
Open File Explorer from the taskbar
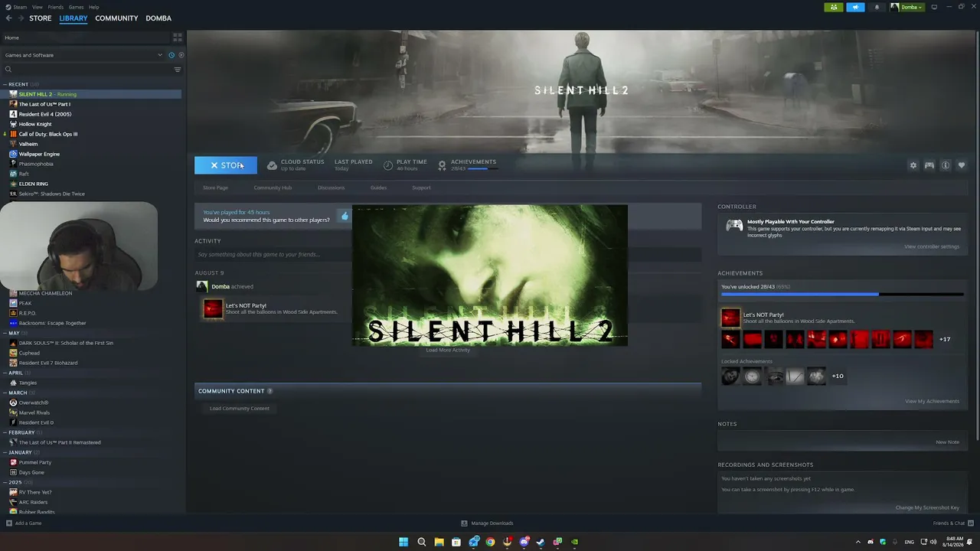click(439, 542)
